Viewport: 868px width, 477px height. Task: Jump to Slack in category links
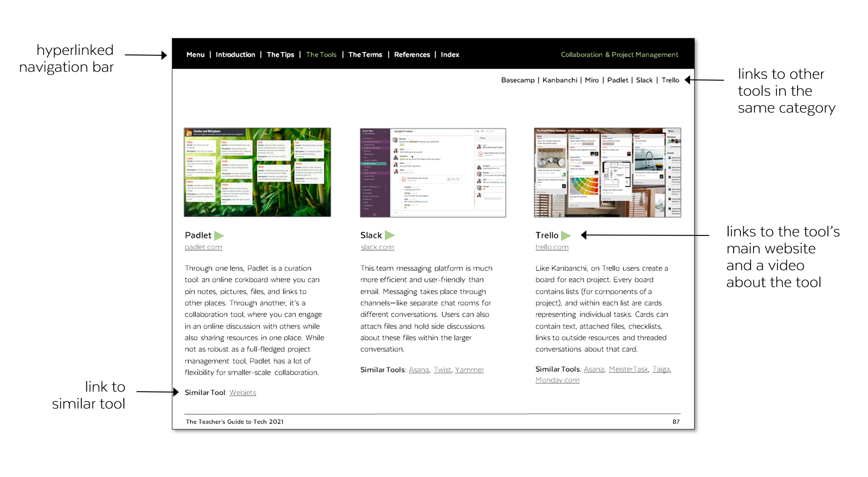(x=644, y=80)
